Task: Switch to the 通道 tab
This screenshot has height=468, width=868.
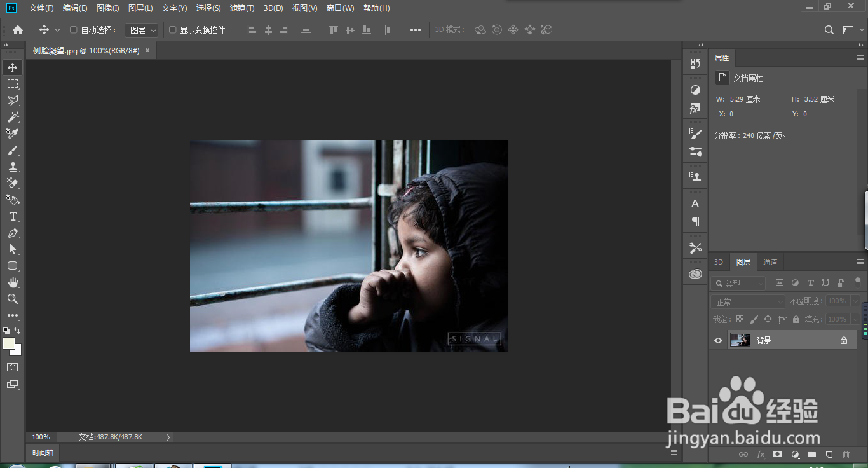Action: pyautogui.click(x=770, y=262)
